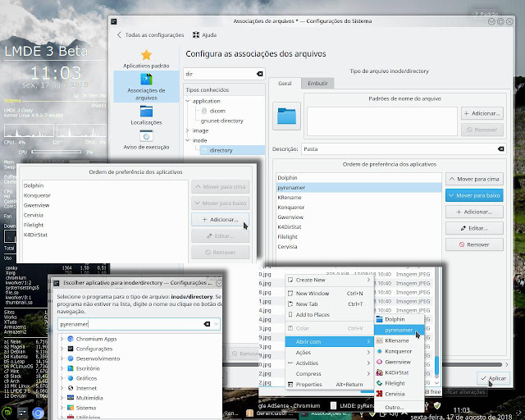This screenshot has width=525, height=420.
Task: Open Localizações folder icon section
Action: (x=146, y=112)
